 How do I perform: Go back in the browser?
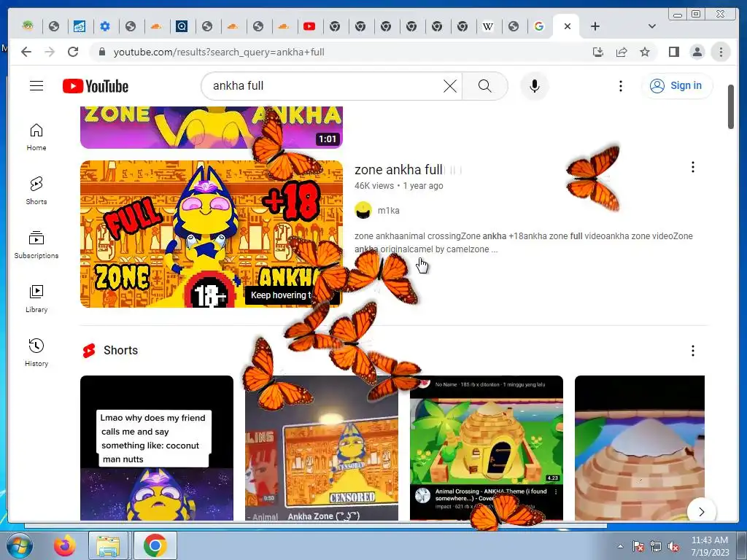click(x=26, y=52)
